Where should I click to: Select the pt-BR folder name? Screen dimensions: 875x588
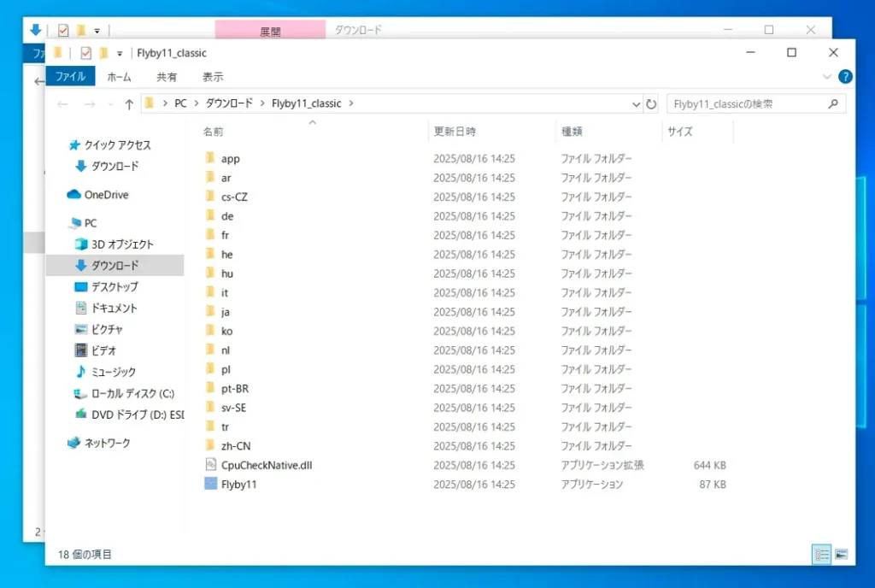tap(234, 388)
